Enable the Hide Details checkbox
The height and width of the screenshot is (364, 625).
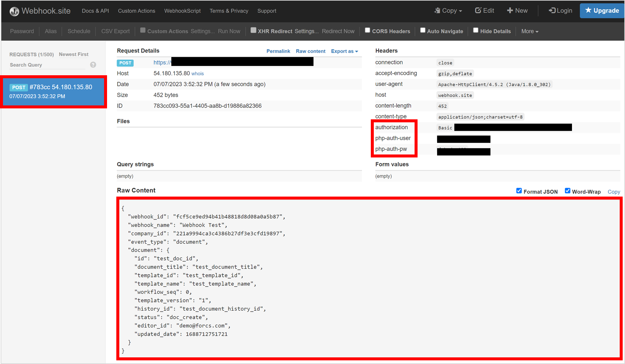click(476, 30)
